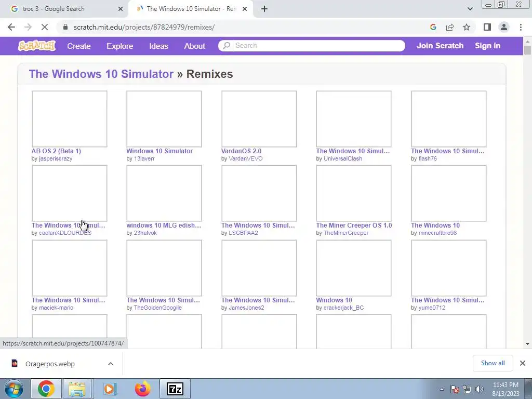Open the thumbnail for flash76's project
Viewport: 532px width, 399px height.
[x=448, y=119]
